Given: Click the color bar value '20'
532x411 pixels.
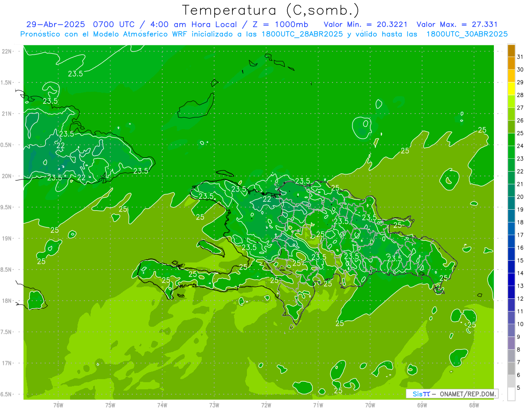Looking at the screenshot, I should [520, 197].
